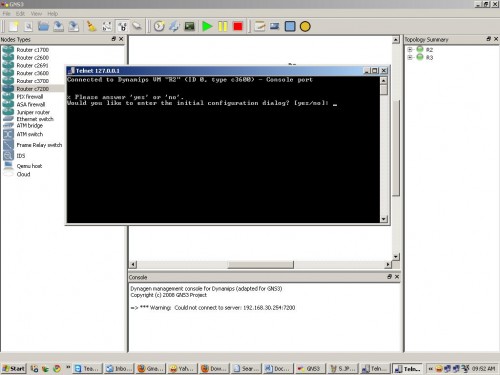Screen dimensions: 500x375
Task: Click the Insert a picture icon
Action: 275,26
